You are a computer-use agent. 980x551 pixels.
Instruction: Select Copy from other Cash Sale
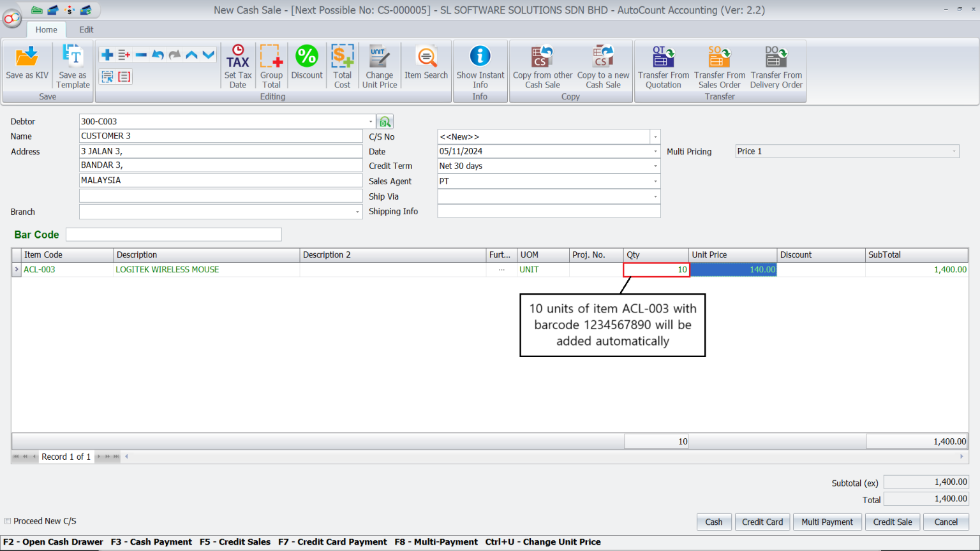(542, 64)
